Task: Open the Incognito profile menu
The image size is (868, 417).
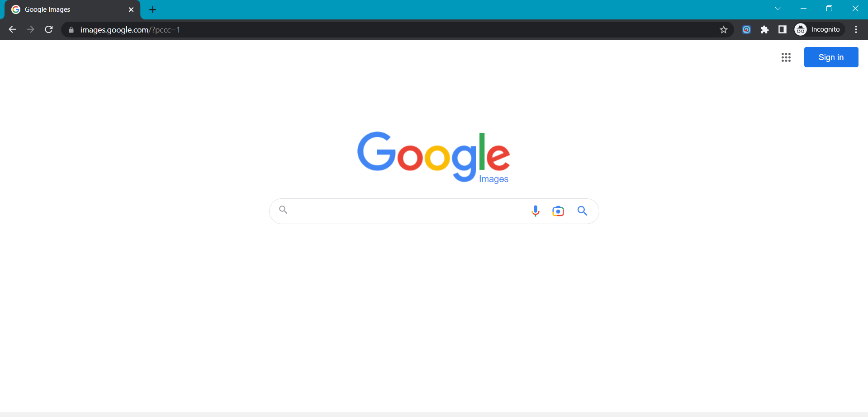Action: click(819, 30)
